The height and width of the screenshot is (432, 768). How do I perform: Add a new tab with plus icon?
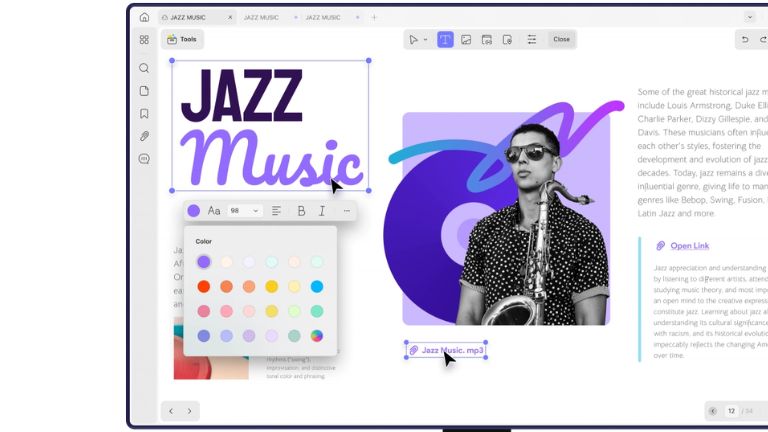374,17
